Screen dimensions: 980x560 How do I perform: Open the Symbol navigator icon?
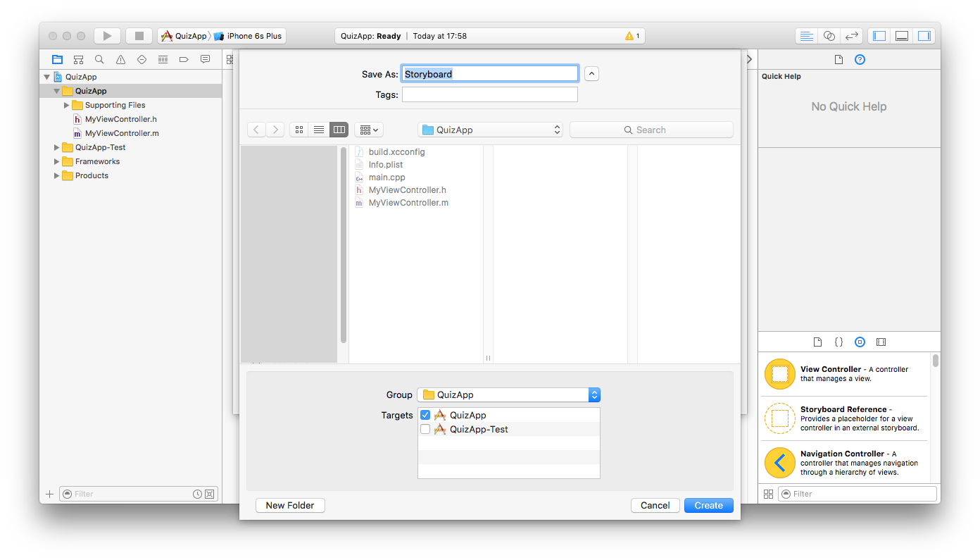[78, 60]
